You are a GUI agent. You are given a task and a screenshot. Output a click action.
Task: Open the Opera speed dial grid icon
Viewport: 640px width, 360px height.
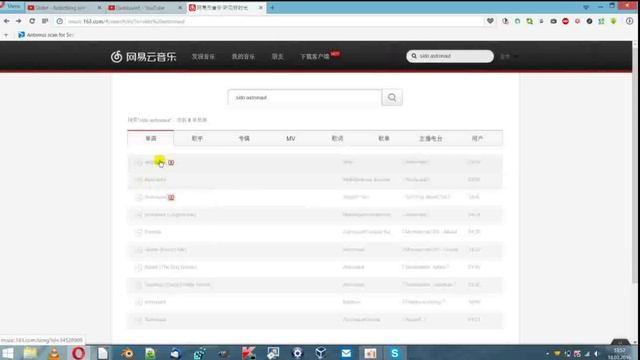pos(45,21)
